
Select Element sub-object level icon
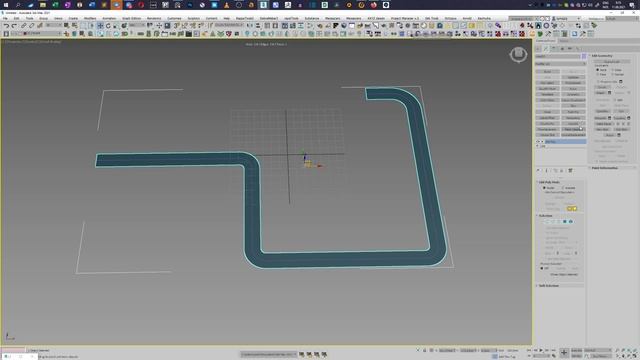point(571,222)
